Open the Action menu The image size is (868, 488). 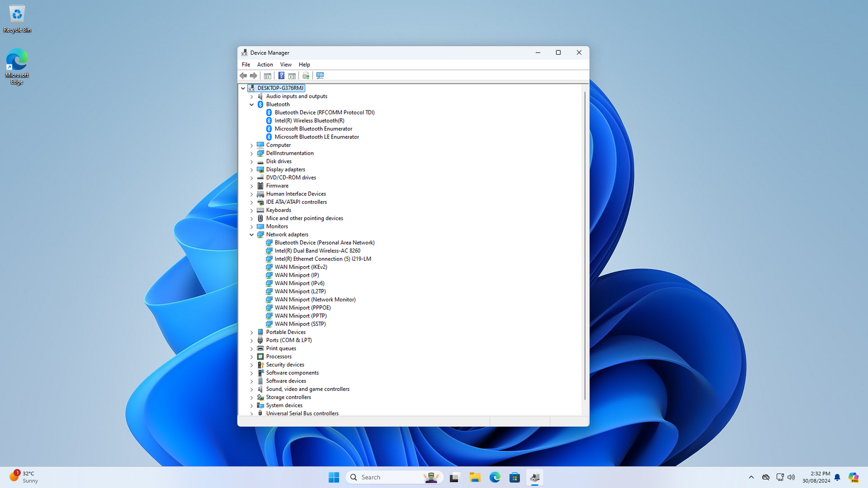click(x=265, y=65)
